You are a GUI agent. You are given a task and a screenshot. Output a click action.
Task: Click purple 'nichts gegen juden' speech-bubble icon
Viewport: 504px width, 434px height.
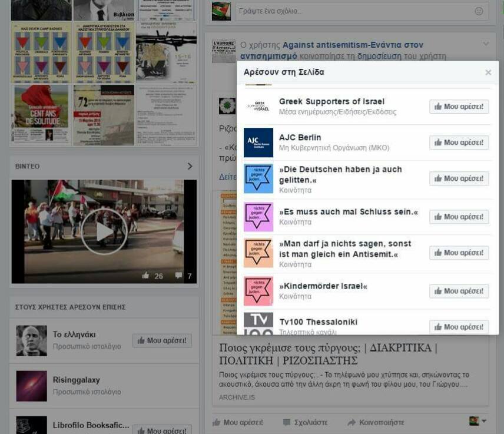[x=258, y=217]
